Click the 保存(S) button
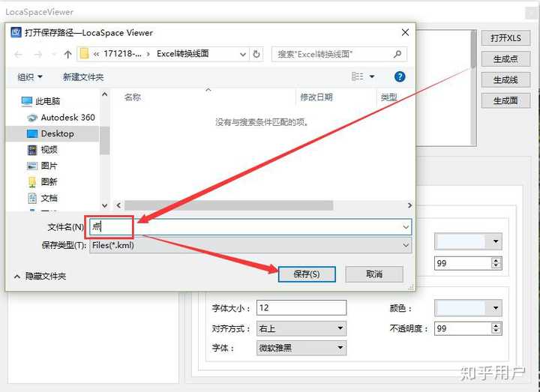Image resolution: width=540 pixels, height=392 pixels. (x=307, y=274)
